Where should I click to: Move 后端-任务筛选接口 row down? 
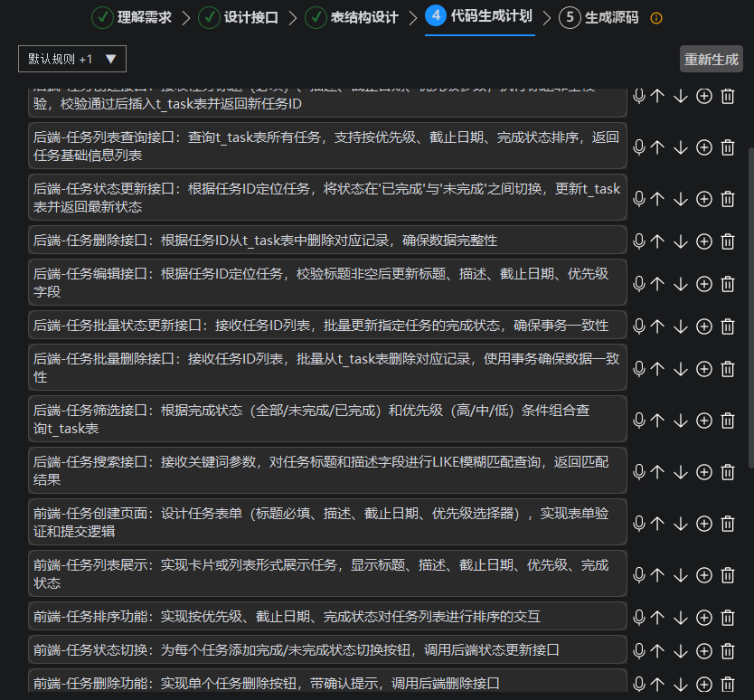tap(681, 420)
